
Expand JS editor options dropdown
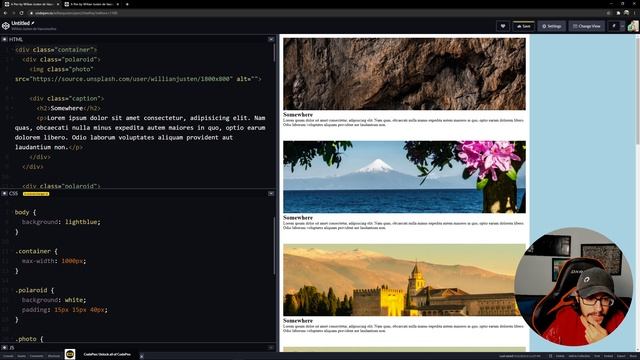point(271,348)
